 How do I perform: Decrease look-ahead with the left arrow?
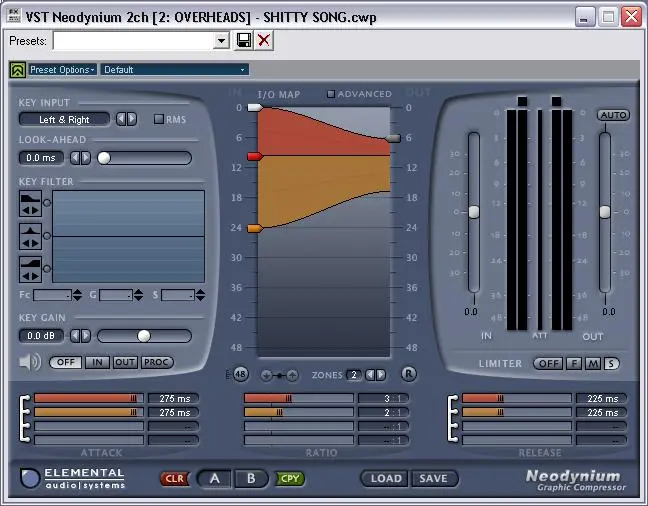pyautogui.click(x=75, y=158)
